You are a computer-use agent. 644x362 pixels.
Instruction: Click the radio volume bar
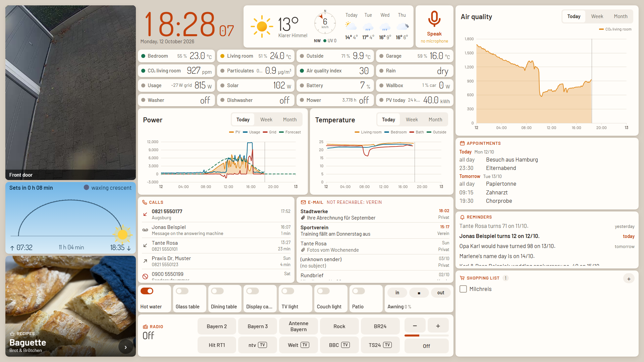pyautogui.click(x=426, y=336)
